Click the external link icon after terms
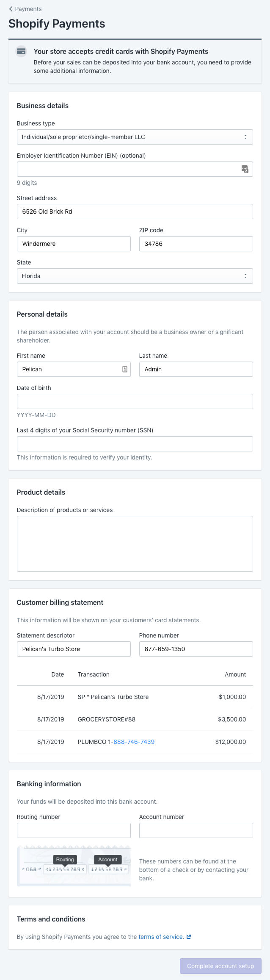The width and height of the screenshot is (270, 980). [189, 937]
